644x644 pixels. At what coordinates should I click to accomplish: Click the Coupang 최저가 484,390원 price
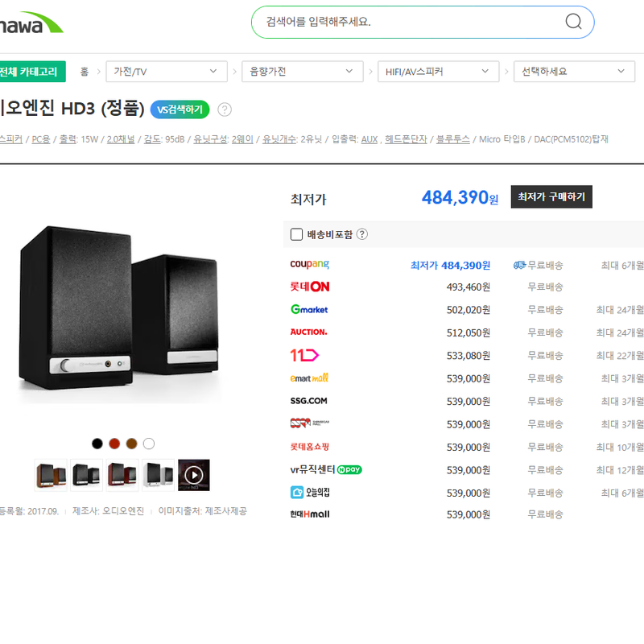coord(450,266)
